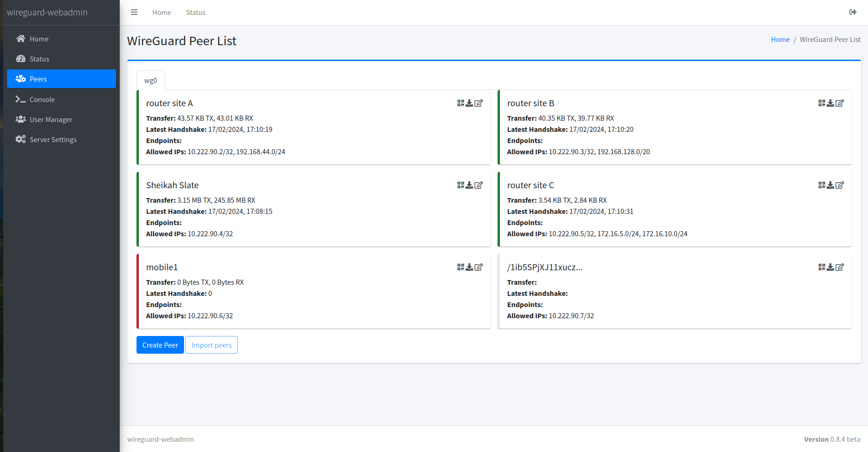
Task: Download config for router site B
Action: point(830,103)
